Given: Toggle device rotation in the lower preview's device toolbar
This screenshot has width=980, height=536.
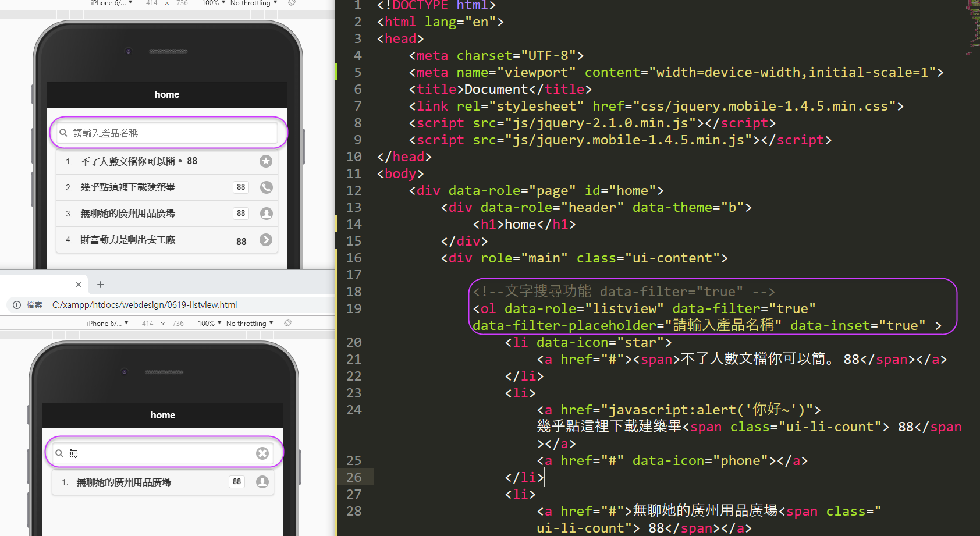Looking at the screenshot, I should click(287, 323).
